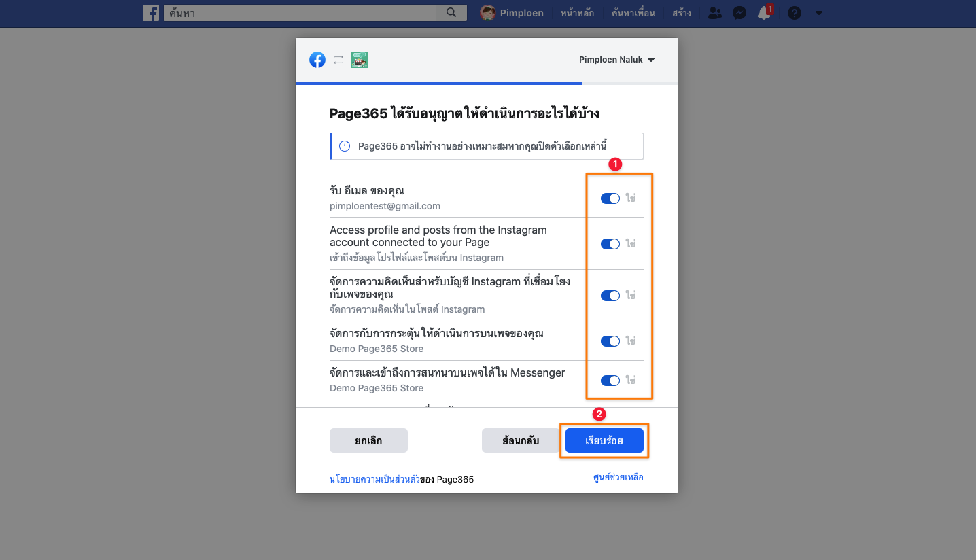Open account menu arrow in top bar
This screenshot has height=560, width=976.
[818, 13]
